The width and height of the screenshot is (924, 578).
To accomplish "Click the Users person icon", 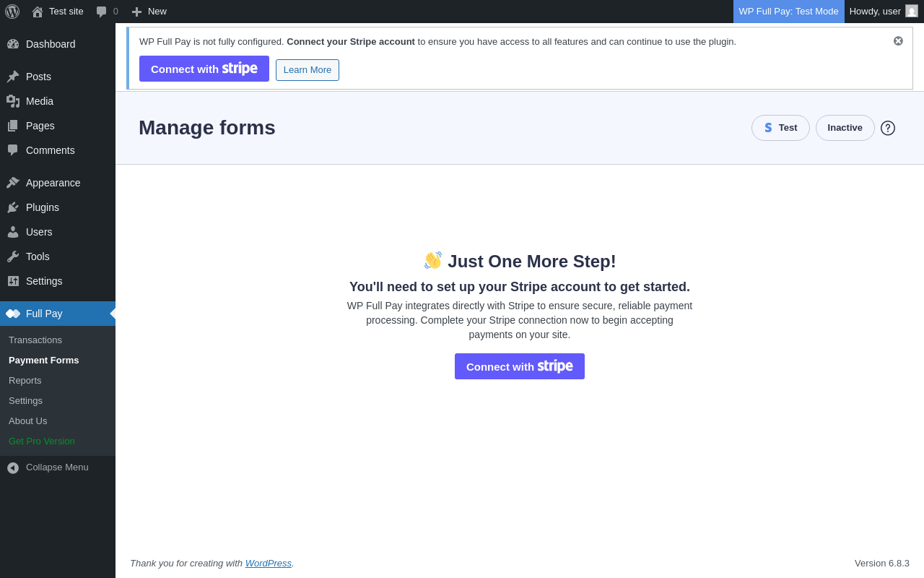I will 13,232.
